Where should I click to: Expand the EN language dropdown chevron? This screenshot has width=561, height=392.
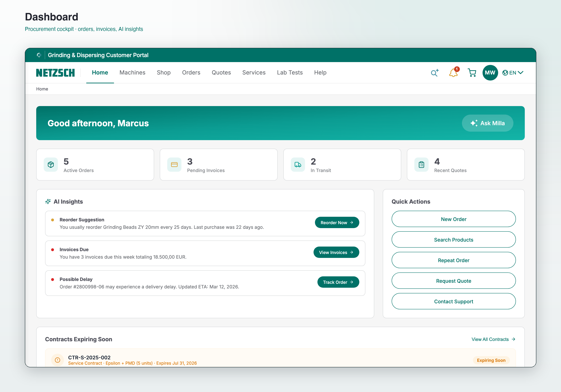(520, 73)
